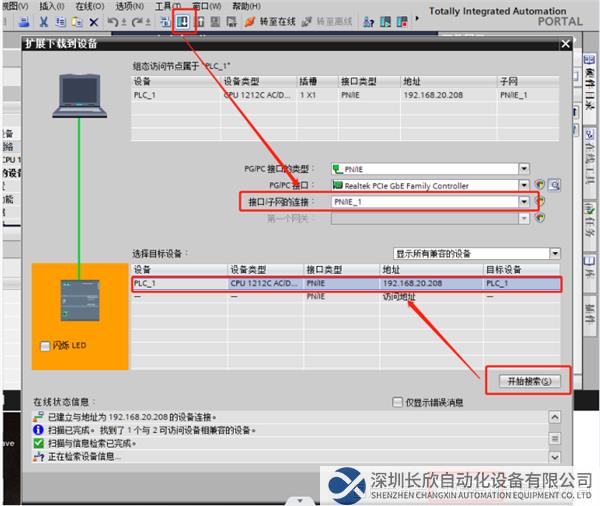The height and width of the screenshot is (506, 600).
Task: Click the Cut (scissors) icon in toolbar
Action: pos(45,21)
